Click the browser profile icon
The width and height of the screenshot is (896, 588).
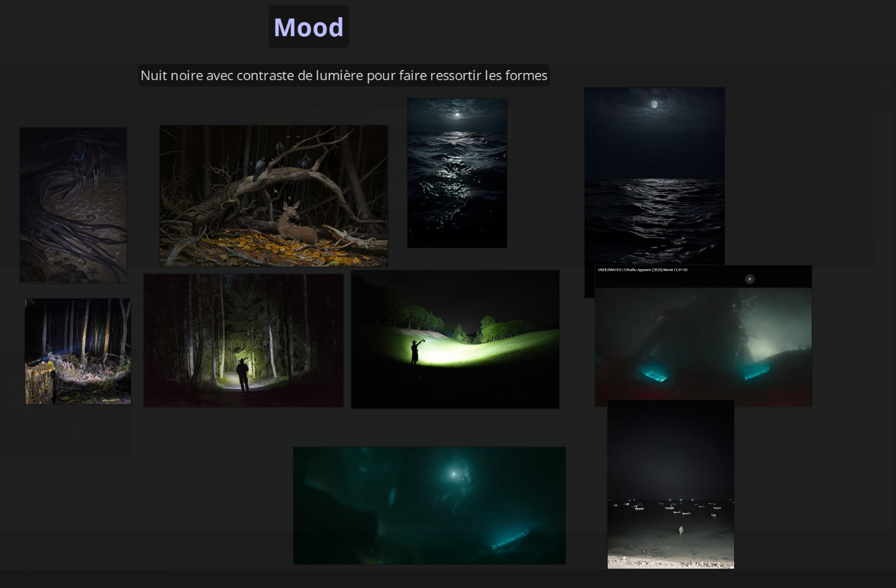(892, 46)
